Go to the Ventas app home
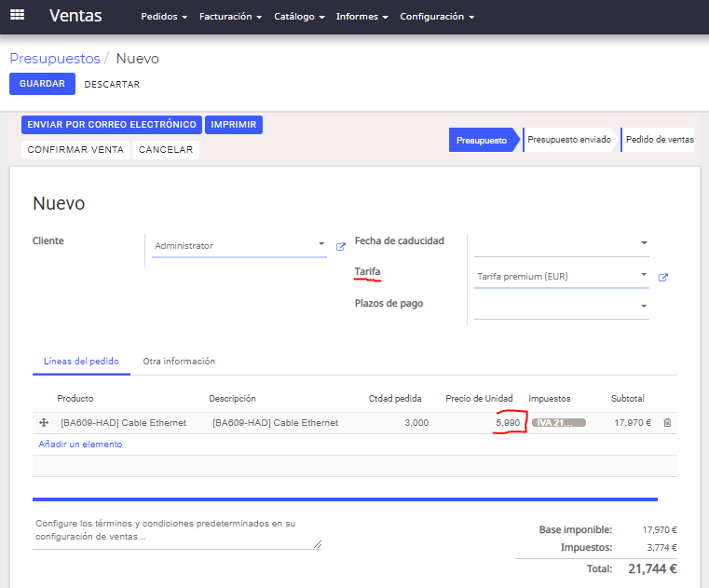Viewport: 709px width, 588px height. (75, 16)
